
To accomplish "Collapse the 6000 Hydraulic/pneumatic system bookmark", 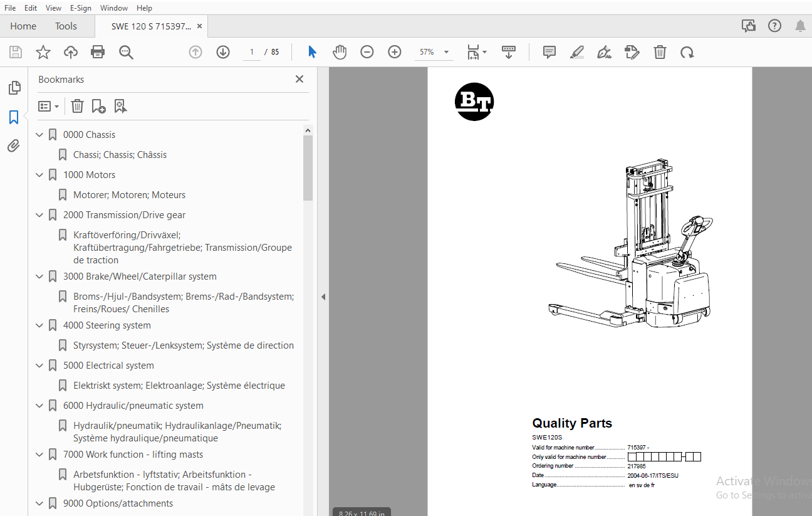I will coord(40,406).
